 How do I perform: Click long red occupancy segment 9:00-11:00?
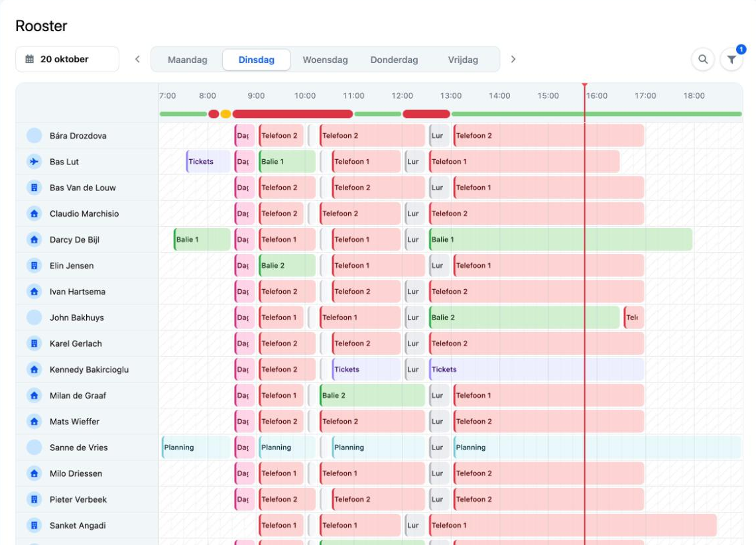292,114
